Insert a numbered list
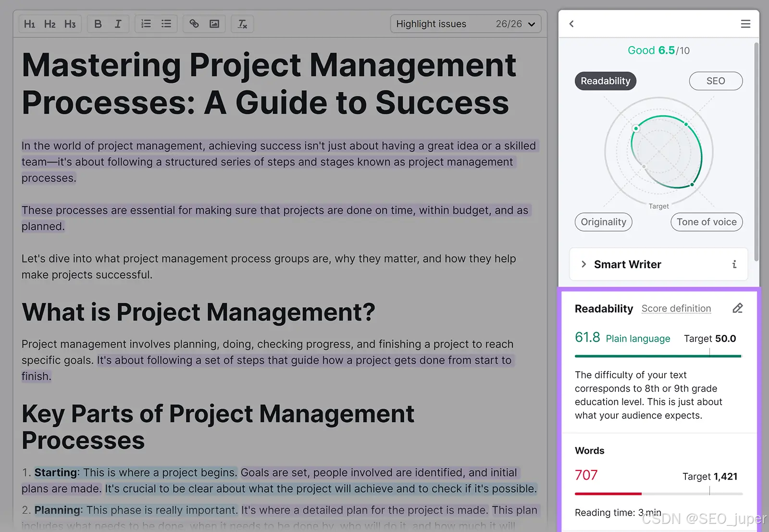769x532 pixels. pos(146,24)
